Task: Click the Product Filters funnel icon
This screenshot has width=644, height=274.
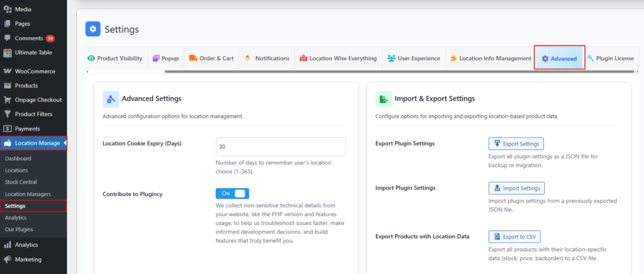Action: (x=8, y=114)
